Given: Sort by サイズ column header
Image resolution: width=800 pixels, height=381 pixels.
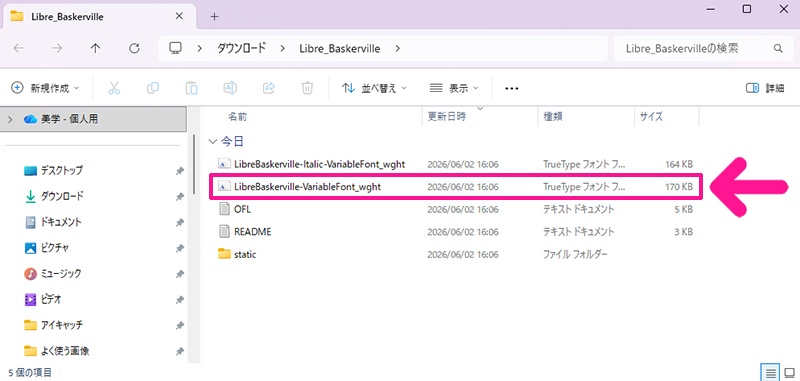Looking at the screenshot, I should [x=652, y=117].
